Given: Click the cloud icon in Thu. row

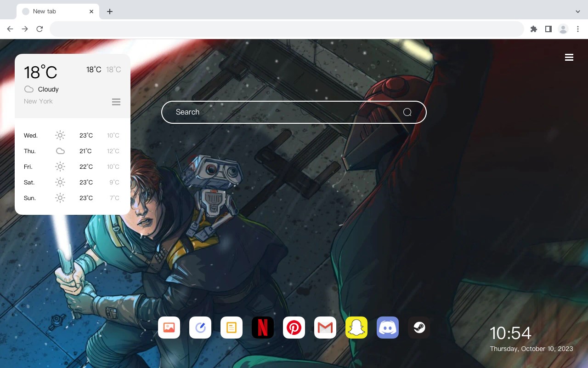Looking at the screenshot, I should tap(60, 151).
